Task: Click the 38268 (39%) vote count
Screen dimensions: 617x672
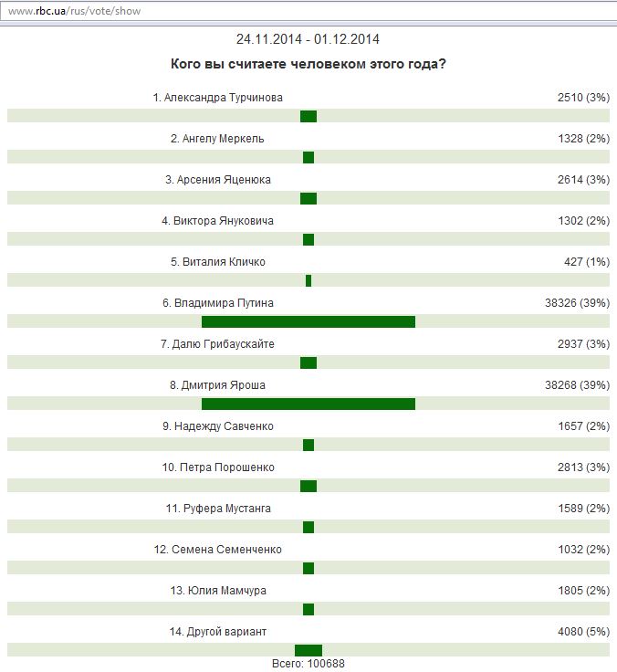Action: [x=577, y=385]
